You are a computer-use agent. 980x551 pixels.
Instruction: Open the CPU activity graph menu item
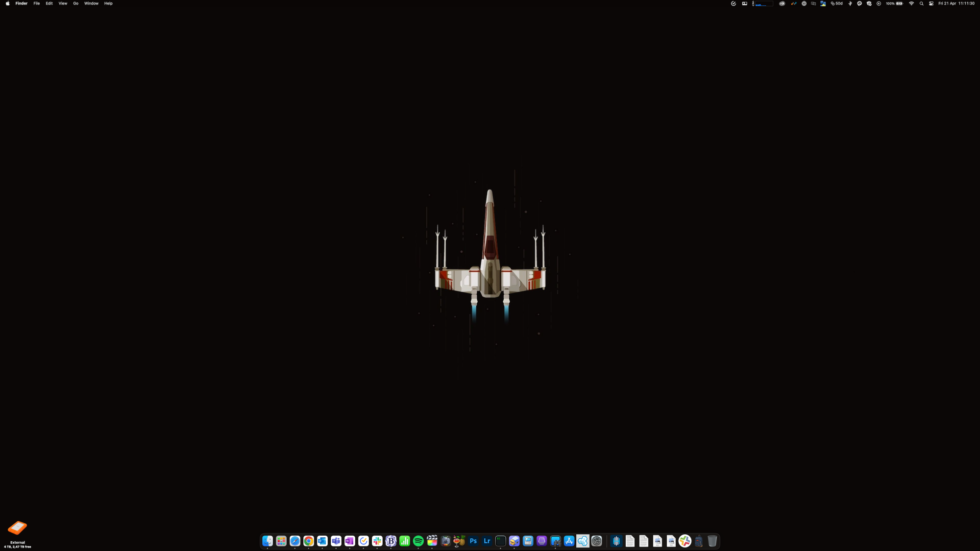pyautogui.click(x=762, y=3)
